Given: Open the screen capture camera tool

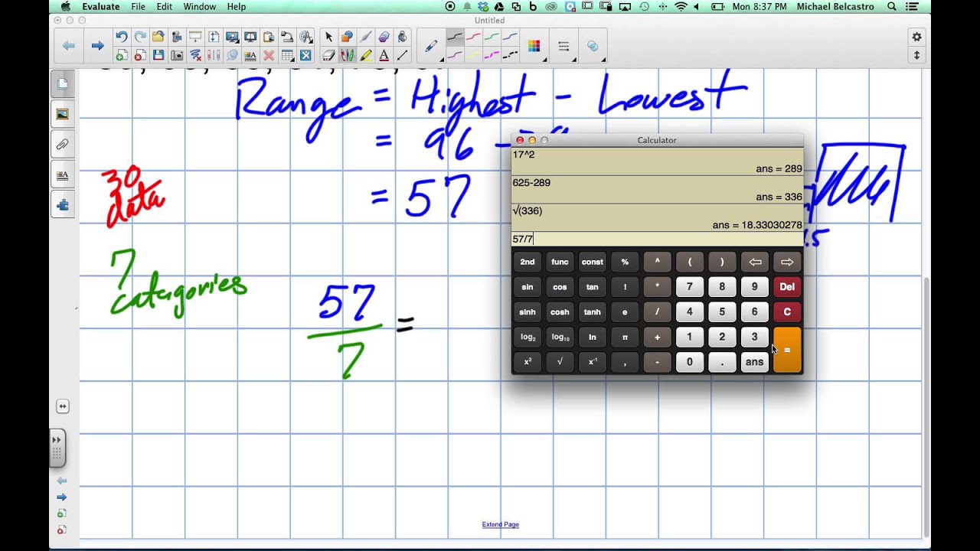Looking at the screenshot, I should (x=177, y=56).
